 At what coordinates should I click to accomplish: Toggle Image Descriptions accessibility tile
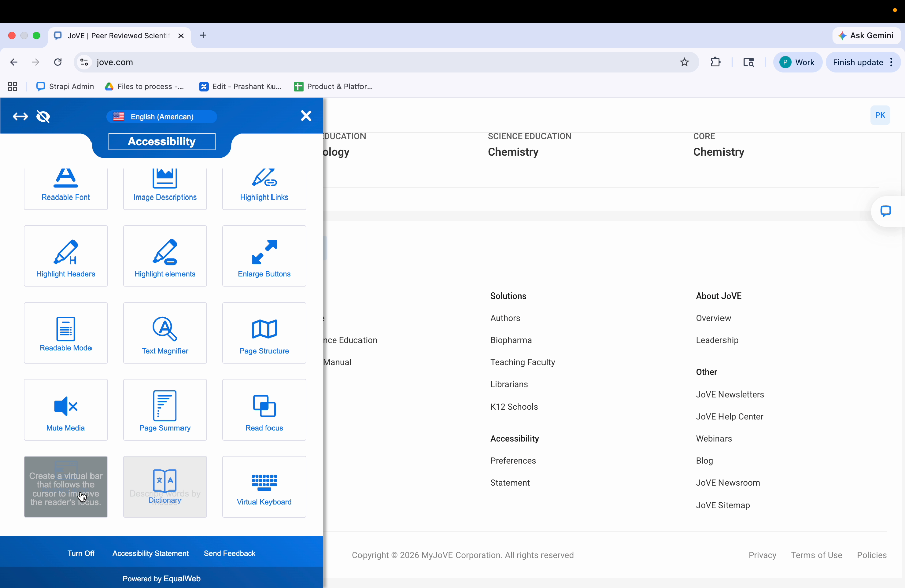[165, 188]
